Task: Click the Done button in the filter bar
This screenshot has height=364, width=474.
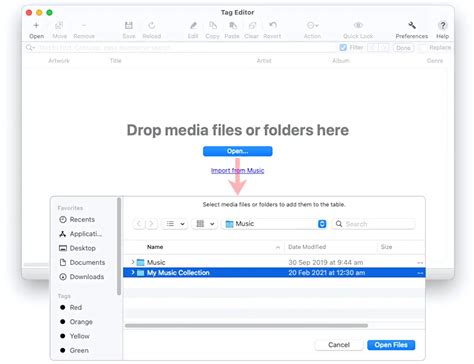Action: pyautogui.click(x=403, y=48)
